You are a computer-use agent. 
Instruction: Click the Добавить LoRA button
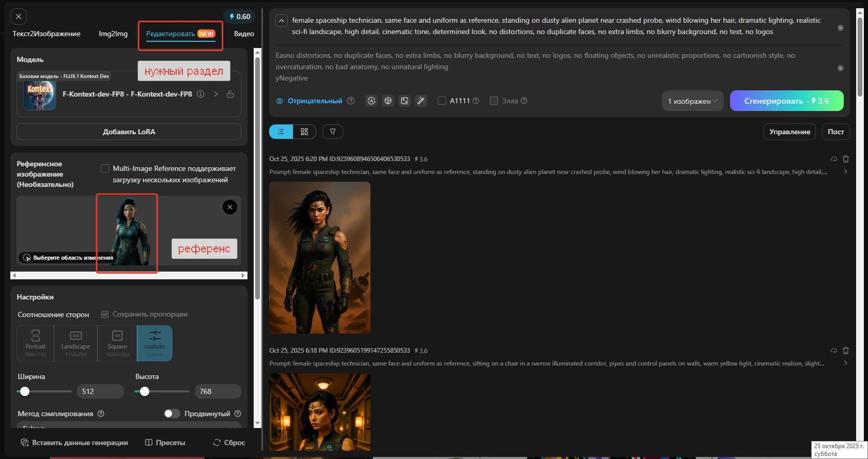129,132
